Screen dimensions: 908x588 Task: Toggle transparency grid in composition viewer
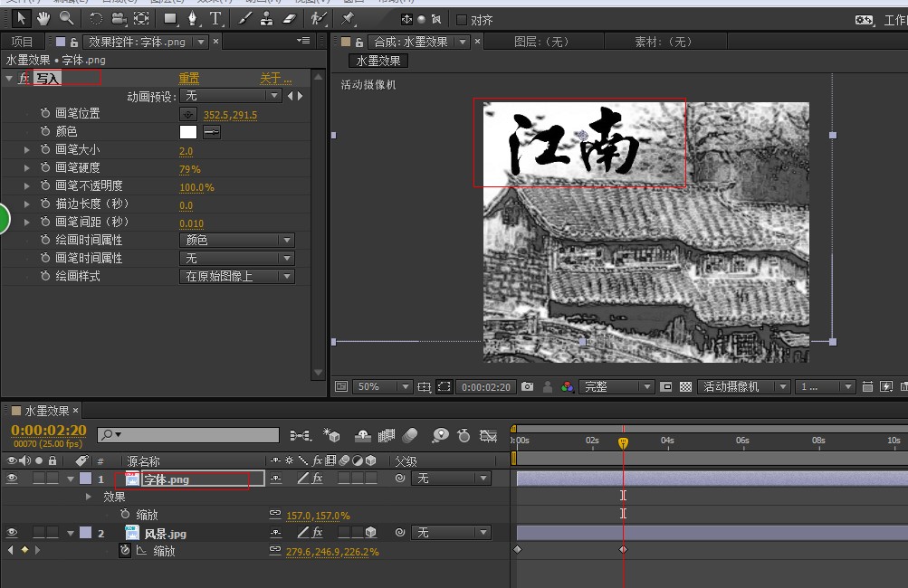[686, 386]
